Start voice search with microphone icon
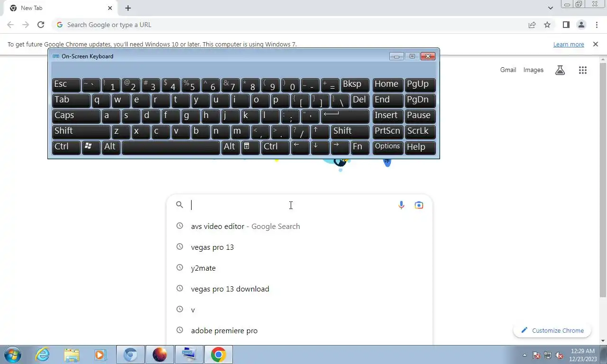The image size is (607, 364). tap(401, 205)
